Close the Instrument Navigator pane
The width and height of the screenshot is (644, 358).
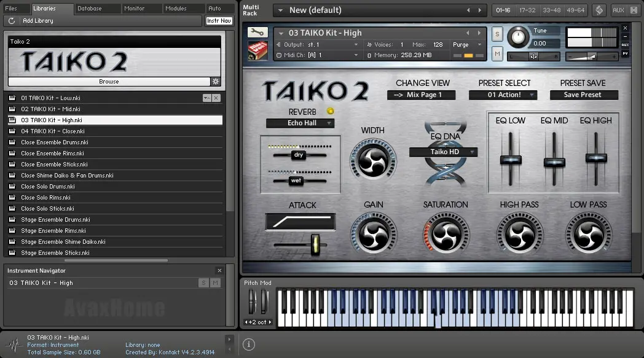219,271
